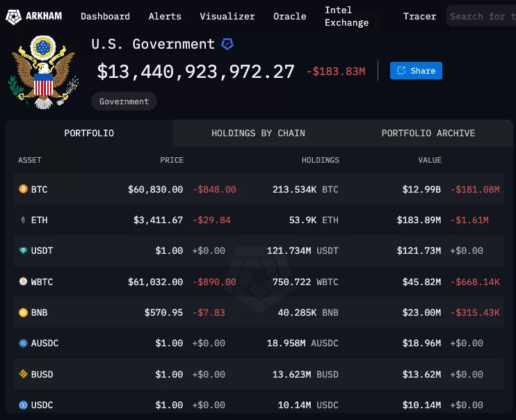
Task: Click the BUSD coin icon
Action: click(22, 374)
